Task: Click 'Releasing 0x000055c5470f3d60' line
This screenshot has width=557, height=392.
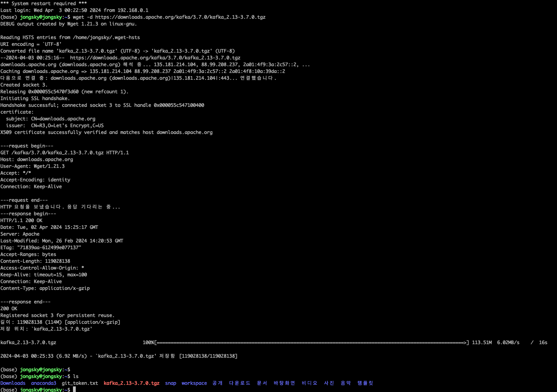Action: coord(65,92)
